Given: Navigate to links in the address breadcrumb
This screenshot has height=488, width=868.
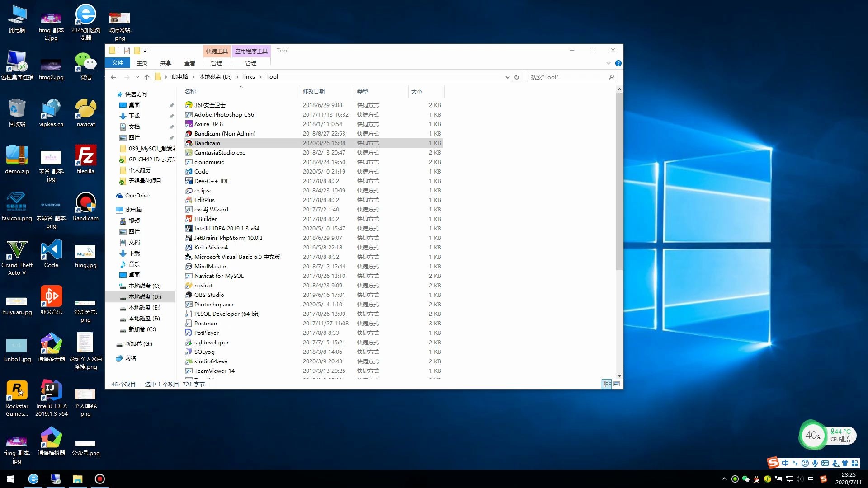Looking at the screenshot, I should pyautogui.click(x=249, y=77).
